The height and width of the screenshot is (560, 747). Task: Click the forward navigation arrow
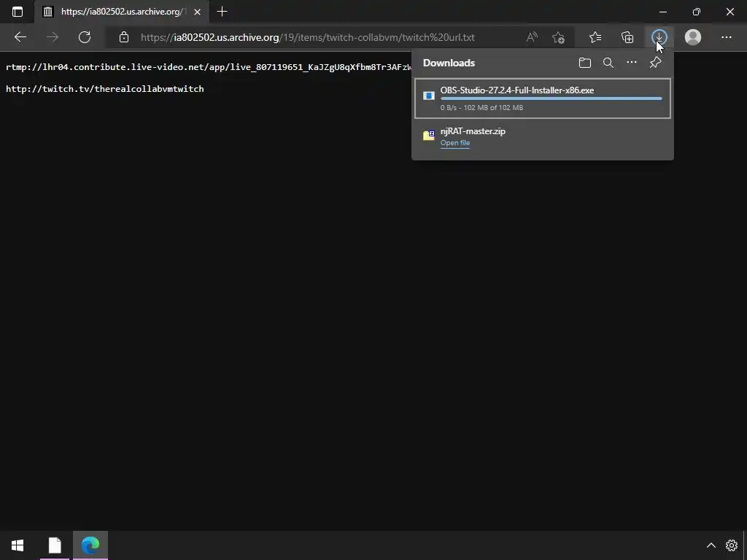point(53,37)
